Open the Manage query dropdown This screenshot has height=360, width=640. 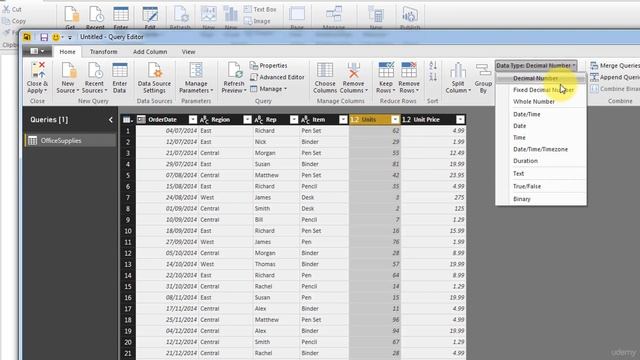point(269,89)
